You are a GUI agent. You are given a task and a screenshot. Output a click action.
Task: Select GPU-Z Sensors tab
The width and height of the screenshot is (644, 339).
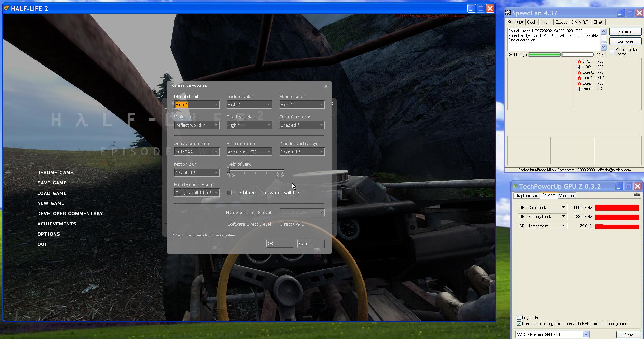(x=549, y=195)
